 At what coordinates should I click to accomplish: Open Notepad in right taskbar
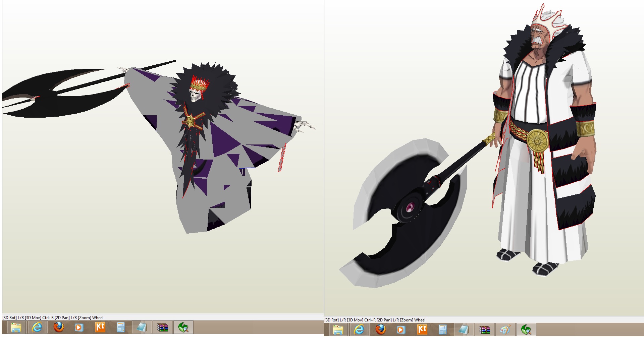click(x=464, y=330)
